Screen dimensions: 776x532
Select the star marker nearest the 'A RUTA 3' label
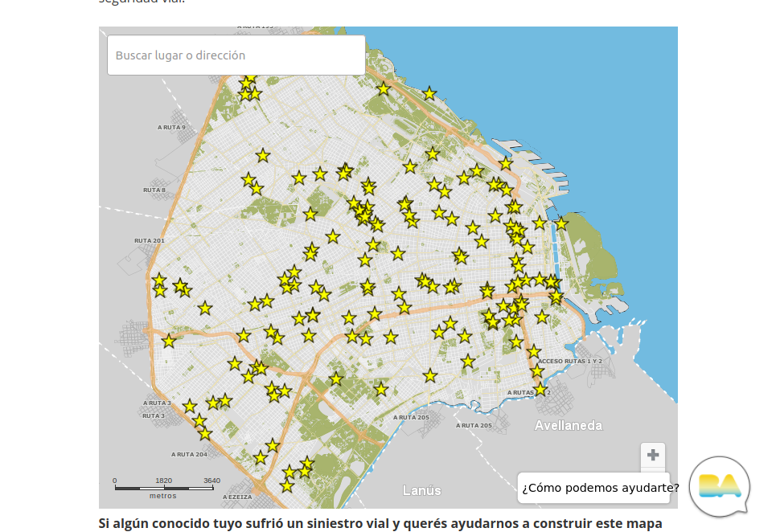coord(189,406)
